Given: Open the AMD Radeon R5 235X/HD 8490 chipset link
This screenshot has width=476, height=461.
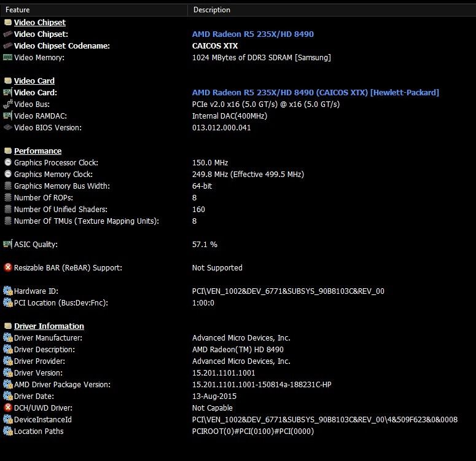Looking at the screenshot, I should point(253,34).
